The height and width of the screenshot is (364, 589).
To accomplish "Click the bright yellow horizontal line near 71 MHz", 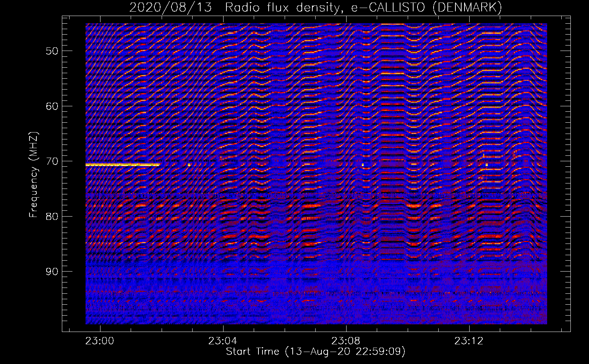I will click(122, 165).
